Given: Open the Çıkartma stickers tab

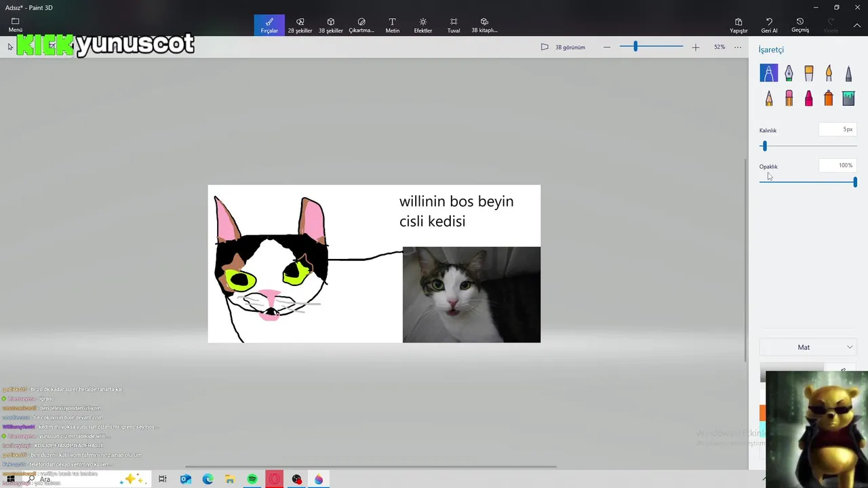Looking at the screenshot, I should click(361, 25).
